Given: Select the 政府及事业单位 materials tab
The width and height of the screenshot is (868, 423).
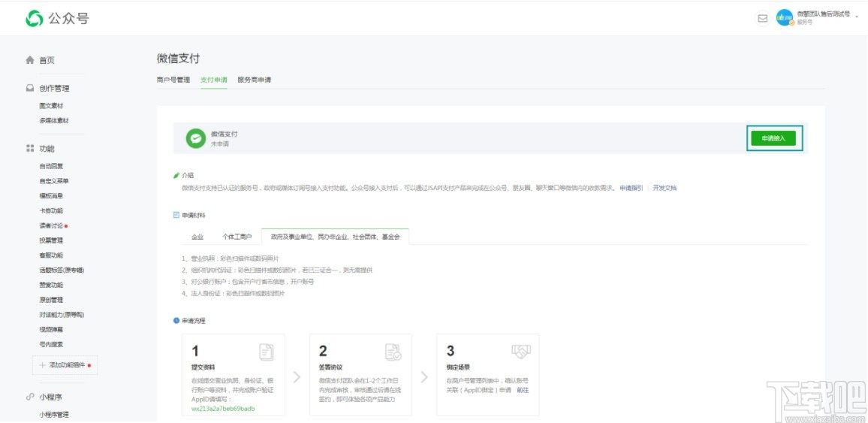Looking at the screenshot, I should tap(335, 237).
